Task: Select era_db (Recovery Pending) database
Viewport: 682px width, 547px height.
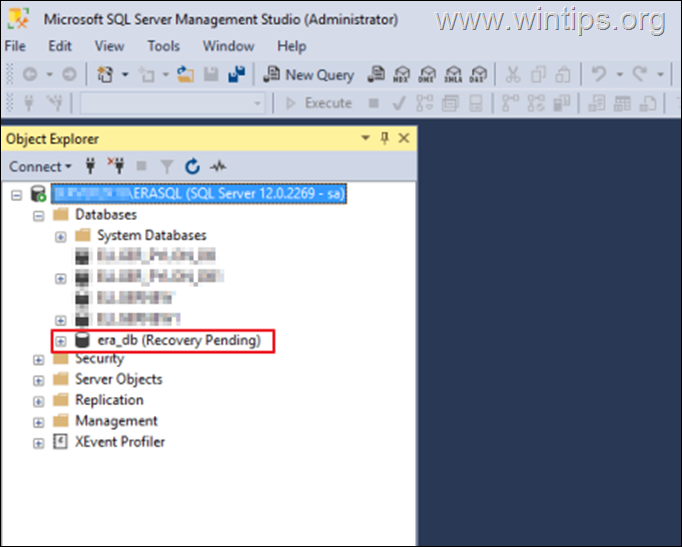Action: (179, 340)
